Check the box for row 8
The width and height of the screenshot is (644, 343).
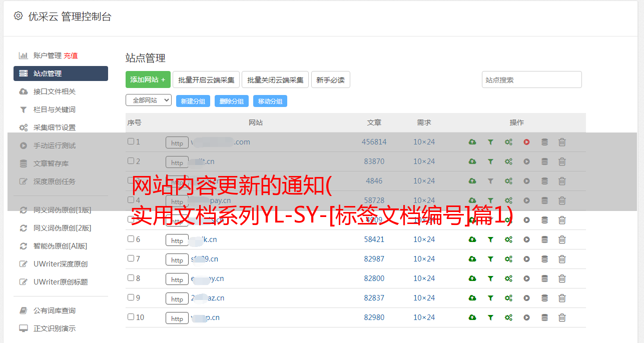pos(131,278)
